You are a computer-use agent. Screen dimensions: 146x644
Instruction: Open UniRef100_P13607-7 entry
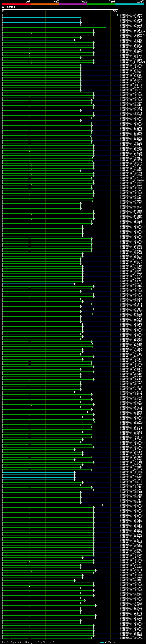click(x=132, y=32)
